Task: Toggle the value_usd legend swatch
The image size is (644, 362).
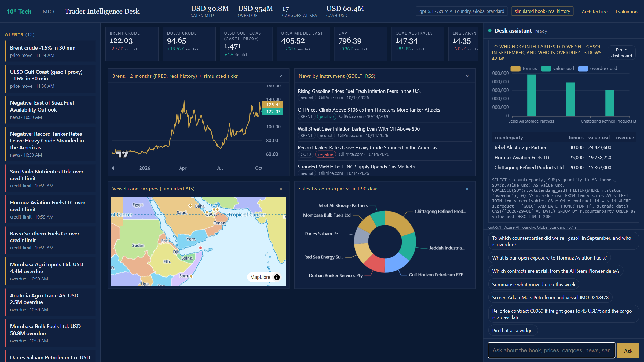Action: click(546, 69)
